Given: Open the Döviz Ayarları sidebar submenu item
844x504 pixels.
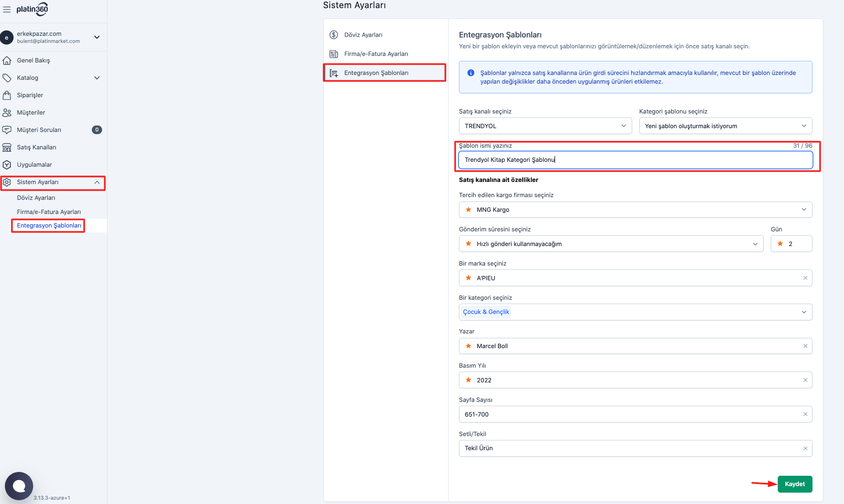Looking at the screenshot, I should 36,198.
